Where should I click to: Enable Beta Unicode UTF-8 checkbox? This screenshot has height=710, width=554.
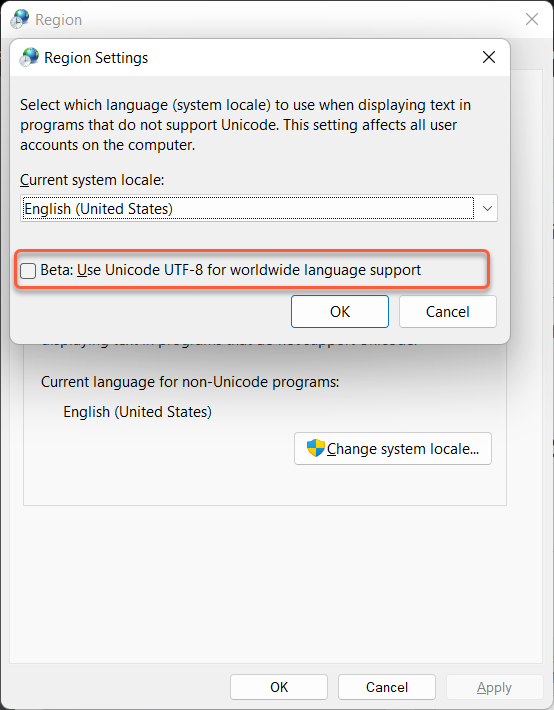(x=28, y=271)
